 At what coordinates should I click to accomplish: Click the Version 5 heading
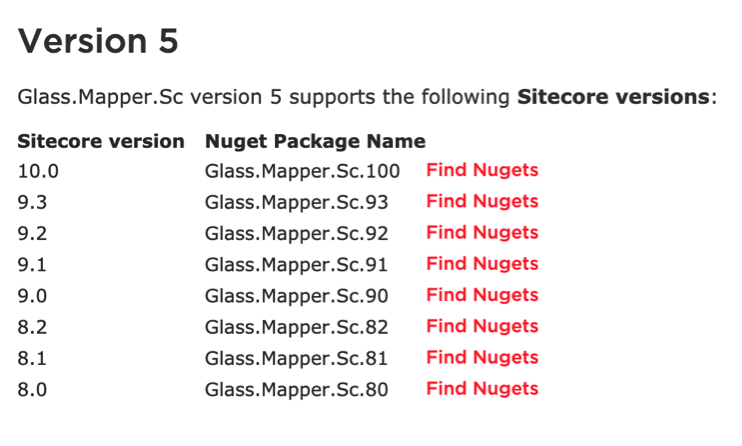pos(98,42)
